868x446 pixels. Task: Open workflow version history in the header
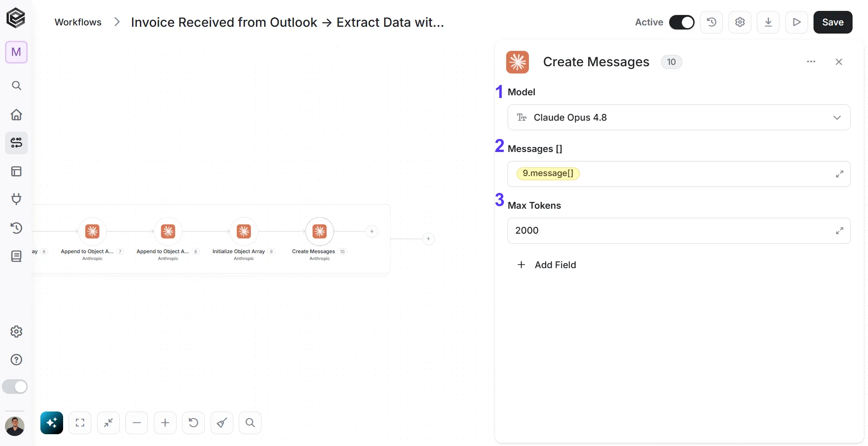pyautogui.click(x=711, y=22)
